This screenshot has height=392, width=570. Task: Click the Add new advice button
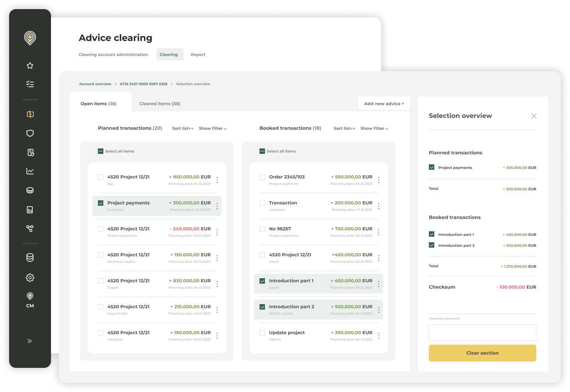pyautogui.click(x=384, y=103)
